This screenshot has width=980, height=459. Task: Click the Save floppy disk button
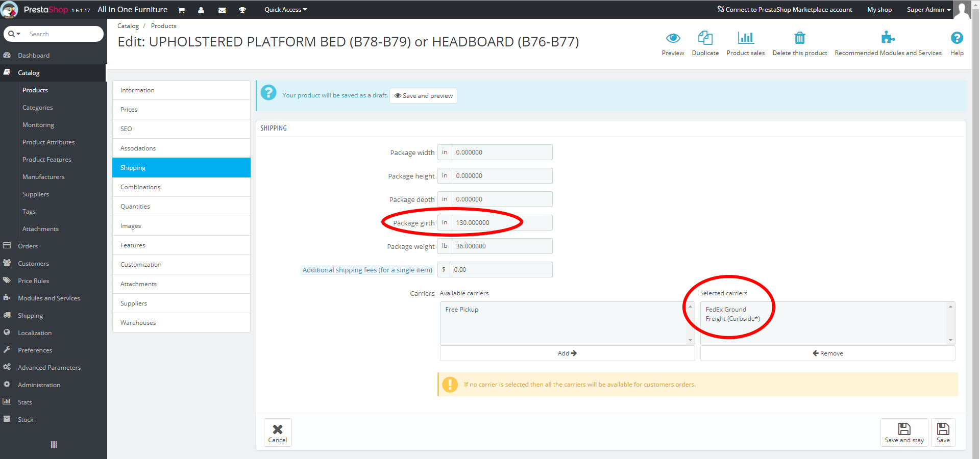pos(943,432)
